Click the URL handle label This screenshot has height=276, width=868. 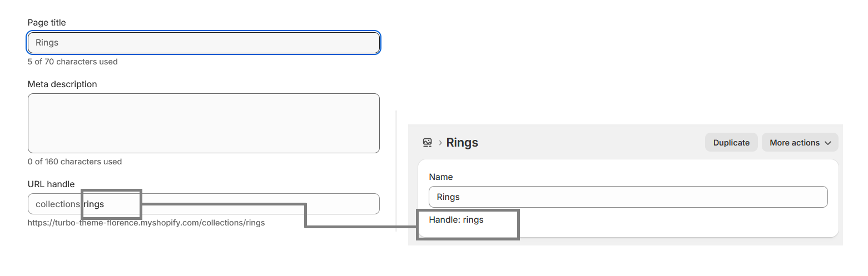pyautogui.click(x=51, y=184)
